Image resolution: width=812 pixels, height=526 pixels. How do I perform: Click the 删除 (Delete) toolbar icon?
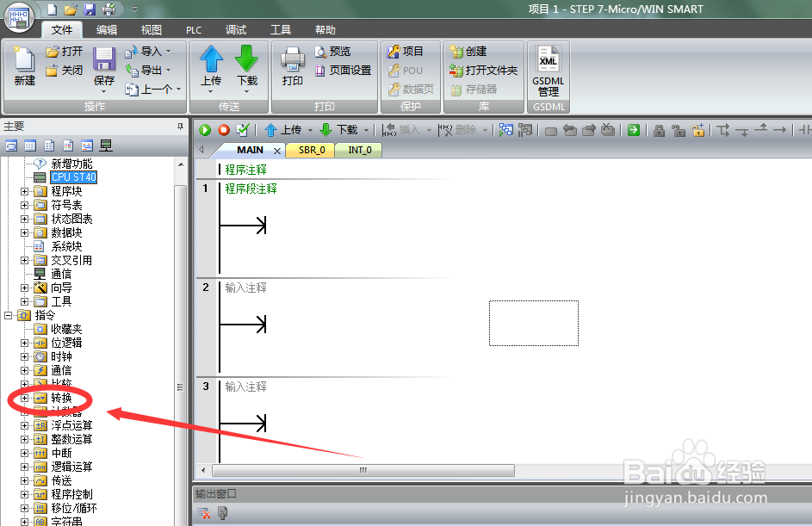445,130
